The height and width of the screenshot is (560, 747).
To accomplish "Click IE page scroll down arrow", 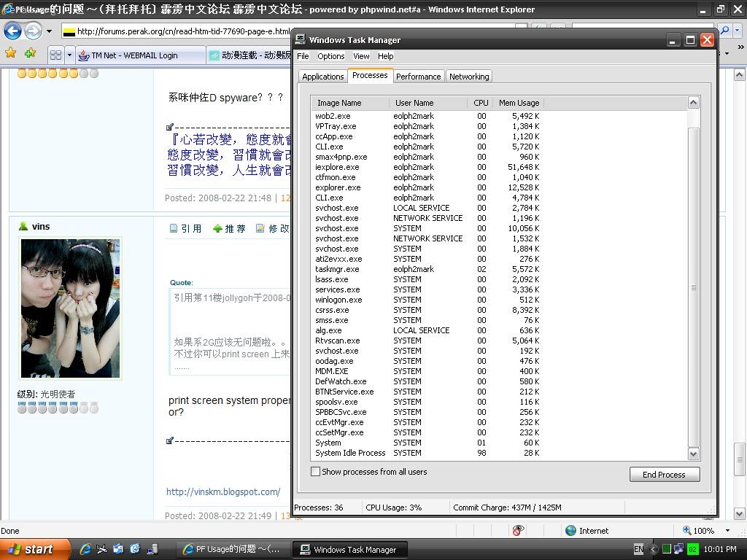I will pos(740,514).
